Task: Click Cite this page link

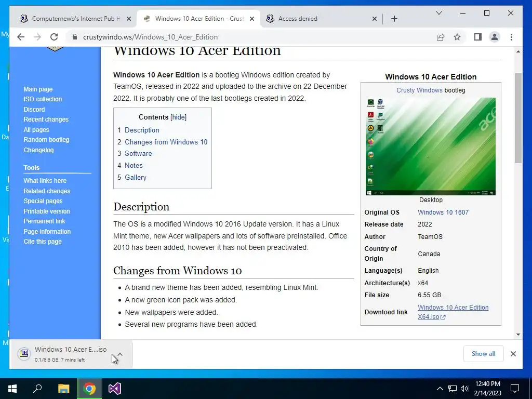Action: 43,241
